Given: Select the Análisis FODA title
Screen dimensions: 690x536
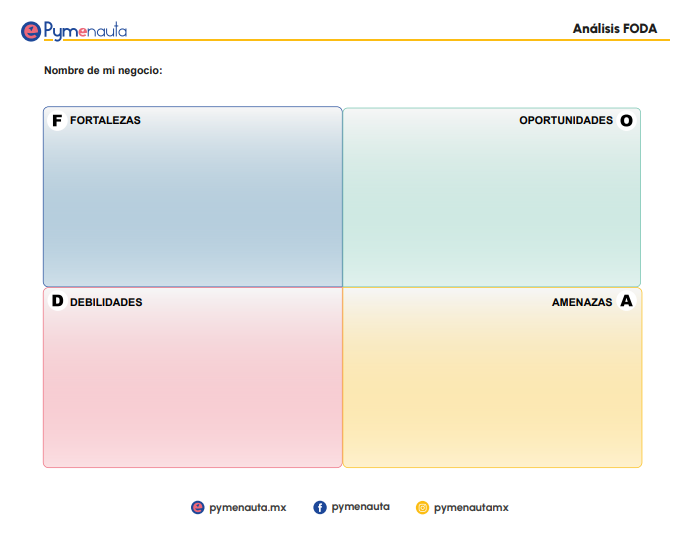Looking at the screenshot, I should tap(614, 29).
